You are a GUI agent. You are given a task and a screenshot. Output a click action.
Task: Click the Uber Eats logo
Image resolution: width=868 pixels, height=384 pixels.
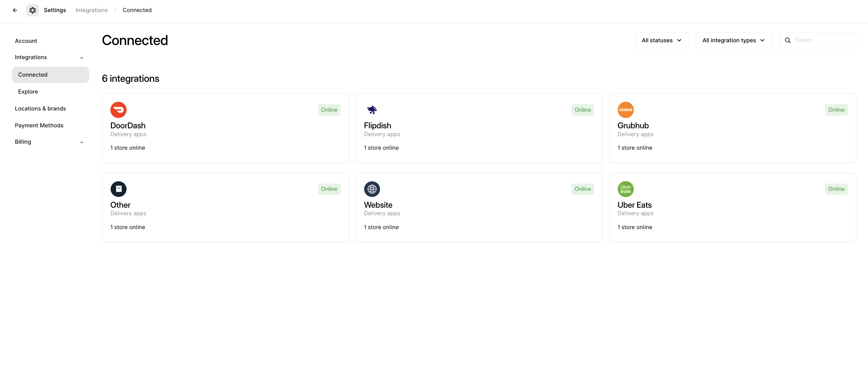[x=625, y=189]
